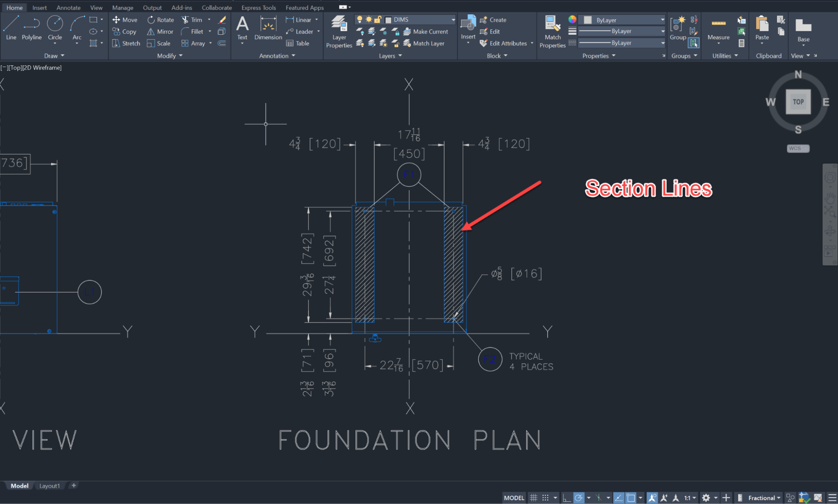
Task: Expand the Block panel
Action: [x=497, y=56]
